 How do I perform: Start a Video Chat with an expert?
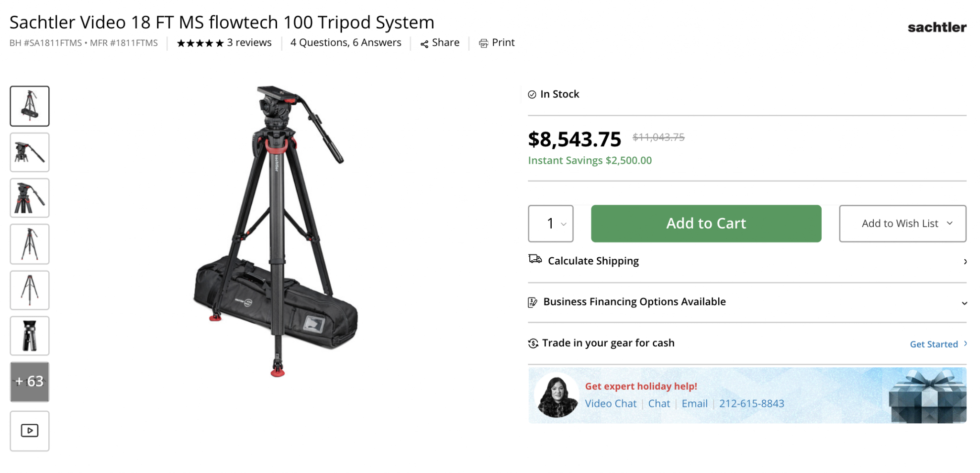(x=611, y=403)
